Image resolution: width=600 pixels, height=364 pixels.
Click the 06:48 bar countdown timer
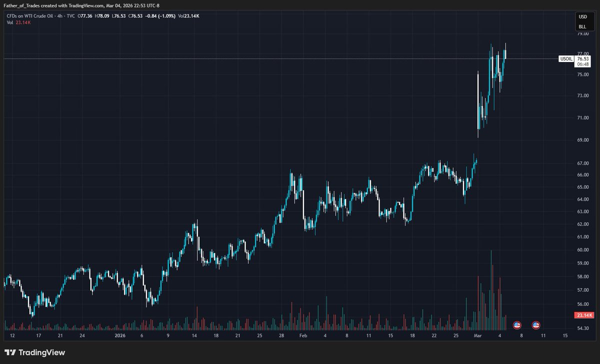[582, 64]
